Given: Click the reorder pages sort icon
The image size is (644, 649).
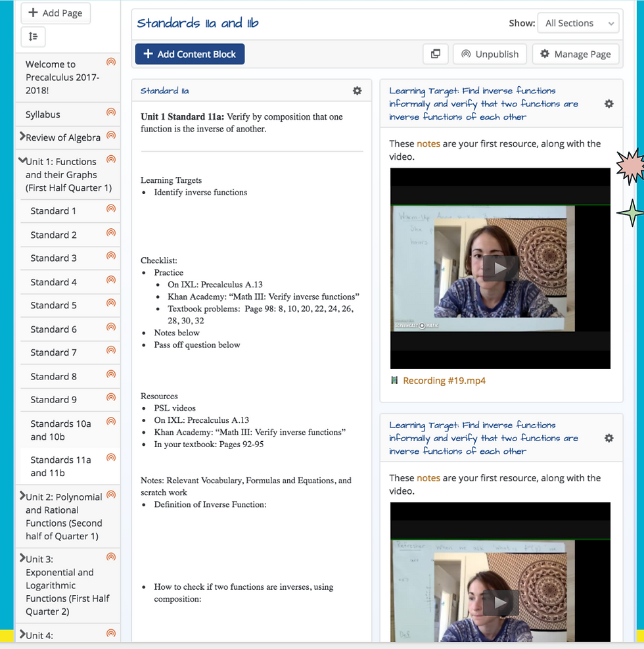Looking at the screenshot, I should [33, 37].
